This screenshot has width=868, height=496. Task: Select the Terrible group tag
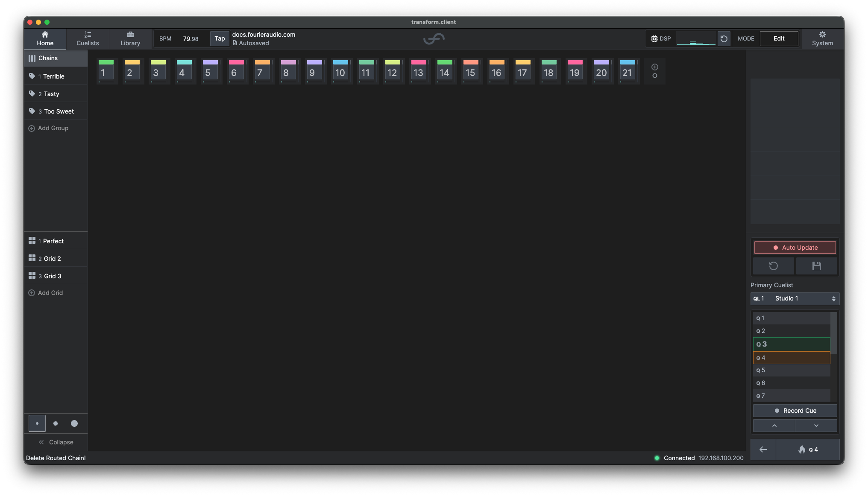coord(56,76)
